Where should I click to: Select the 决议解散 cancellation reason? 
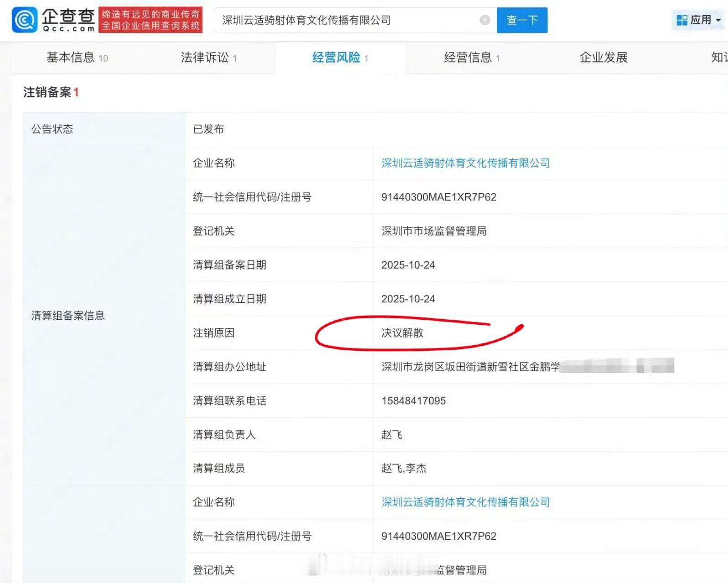(403, 332)
